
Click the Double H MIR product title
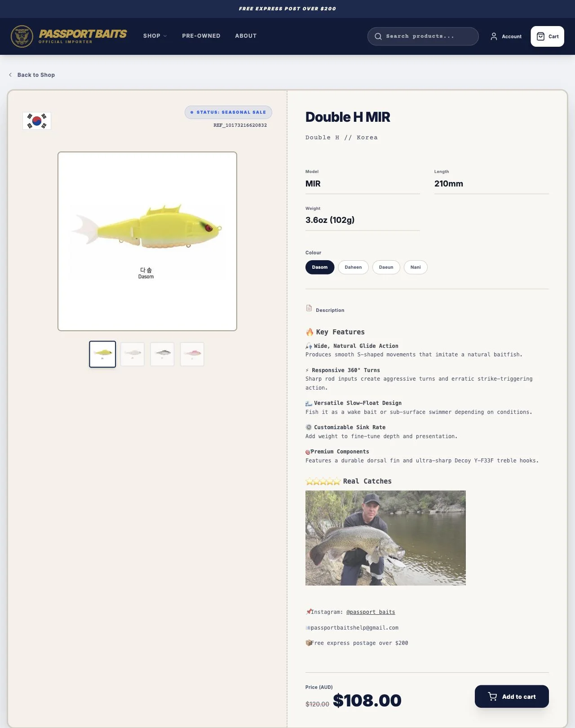click(x=348, y=117)
